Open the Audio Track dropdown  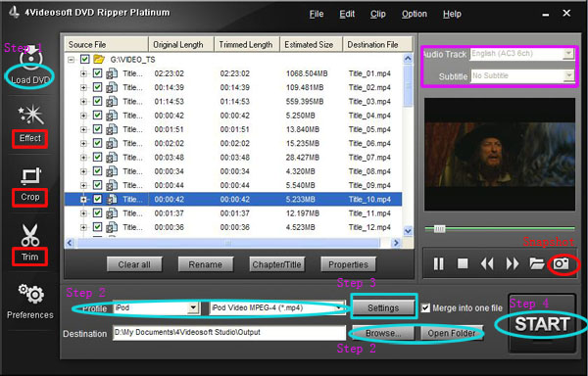coord(568,54)
